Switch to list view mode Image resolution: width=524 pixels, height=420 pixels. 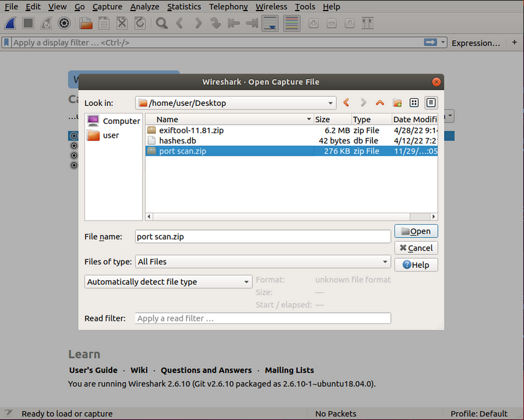pos(414,103)
